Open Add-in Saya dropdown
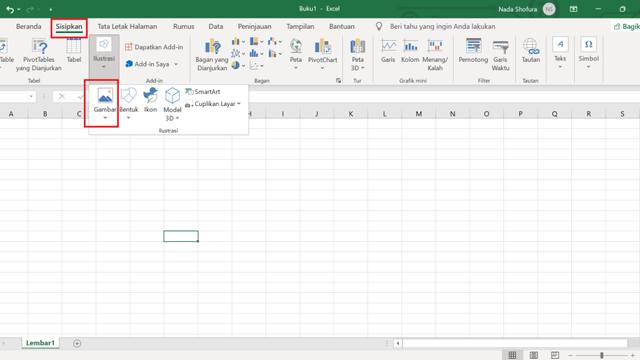The height and width of the screenshot is (360, 640). coord(151,64)
